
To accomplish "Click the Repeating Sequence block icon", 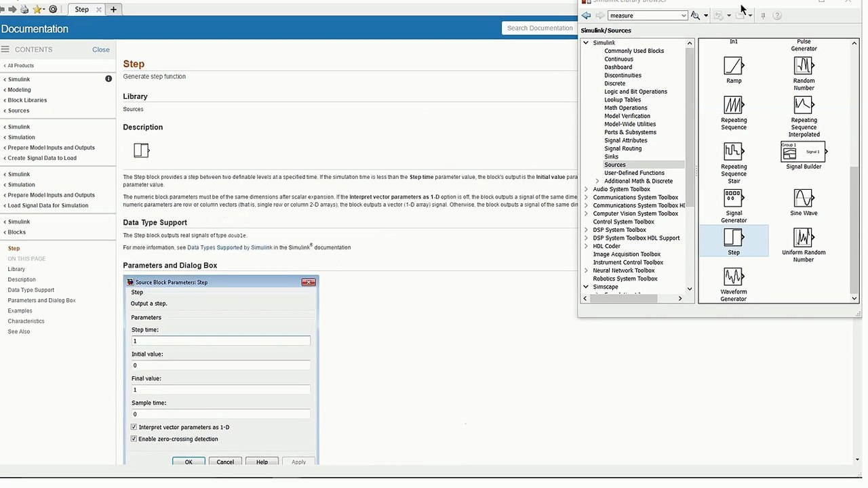I will [x=733, y=106].
